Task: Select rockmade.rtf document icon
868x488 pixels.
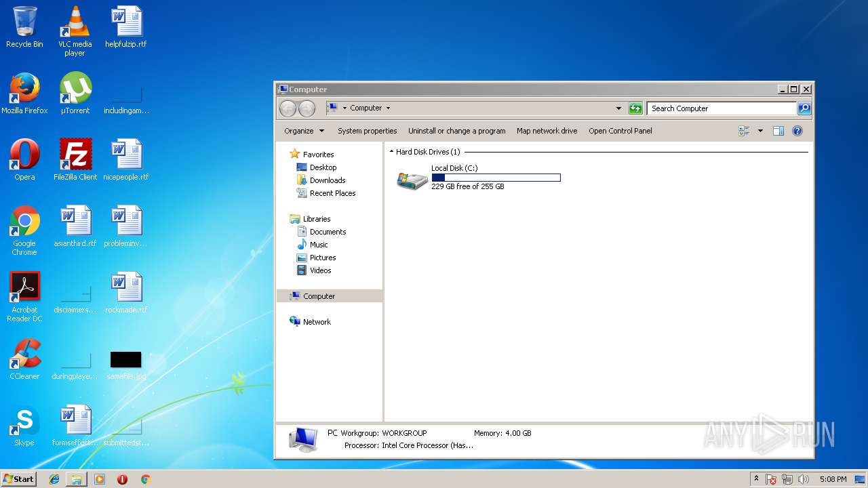Action: click(126, 293)
